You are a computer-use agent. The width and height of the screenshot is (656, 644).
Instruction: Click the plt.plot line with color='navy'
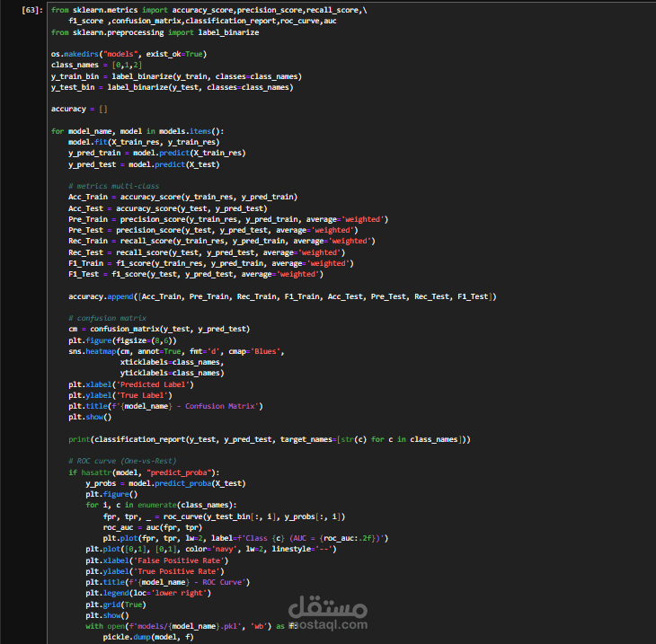tap(211, 549)
